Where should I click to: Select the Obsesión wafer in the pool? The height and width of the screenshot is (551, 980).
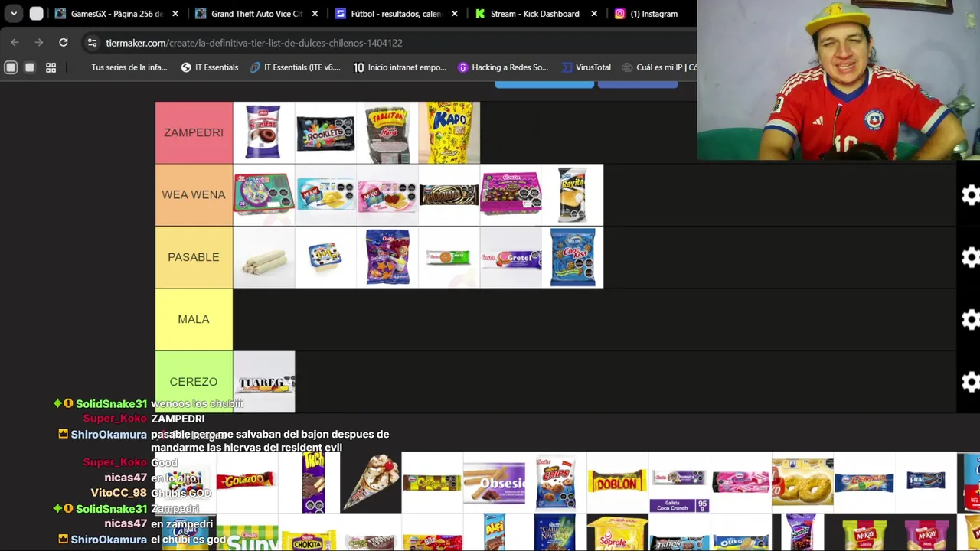[x=494, y=481]
